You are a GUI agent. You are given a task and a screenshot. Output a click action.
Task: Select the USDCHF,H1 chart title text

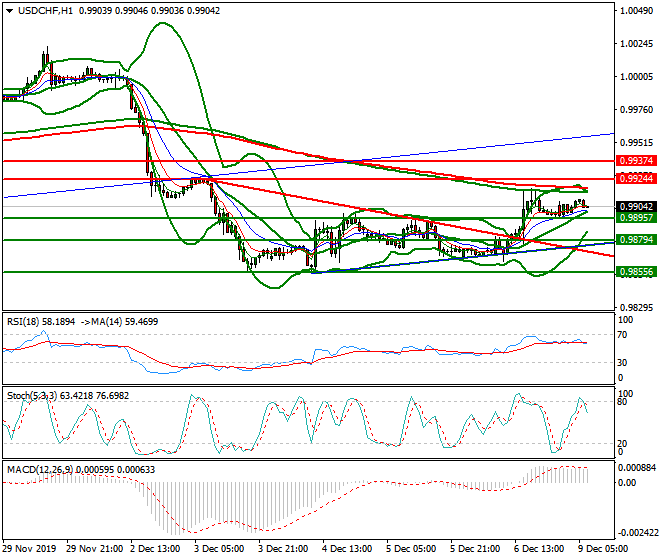tap(45, 11)
